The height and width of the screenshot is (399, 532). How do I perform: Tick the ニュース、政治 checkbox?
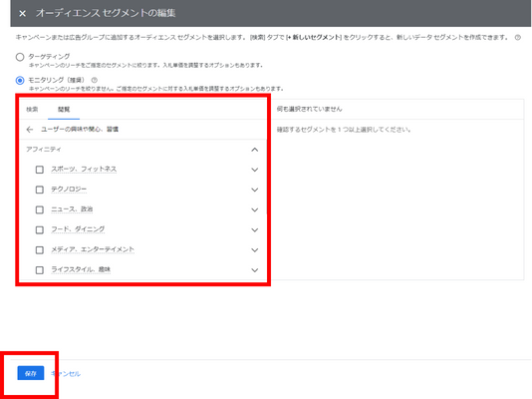[x=40, y=209]
